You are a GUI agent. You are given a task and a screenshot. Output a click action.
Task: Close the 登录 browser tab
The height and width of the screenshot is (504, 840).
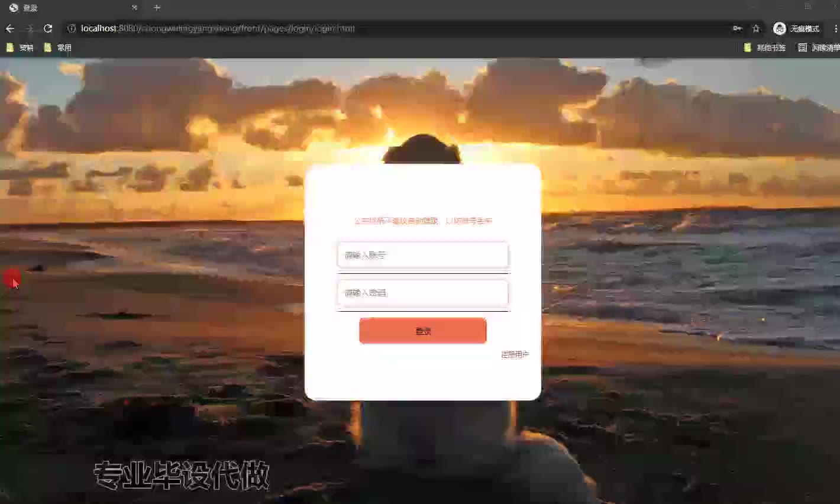click(134, 8)
